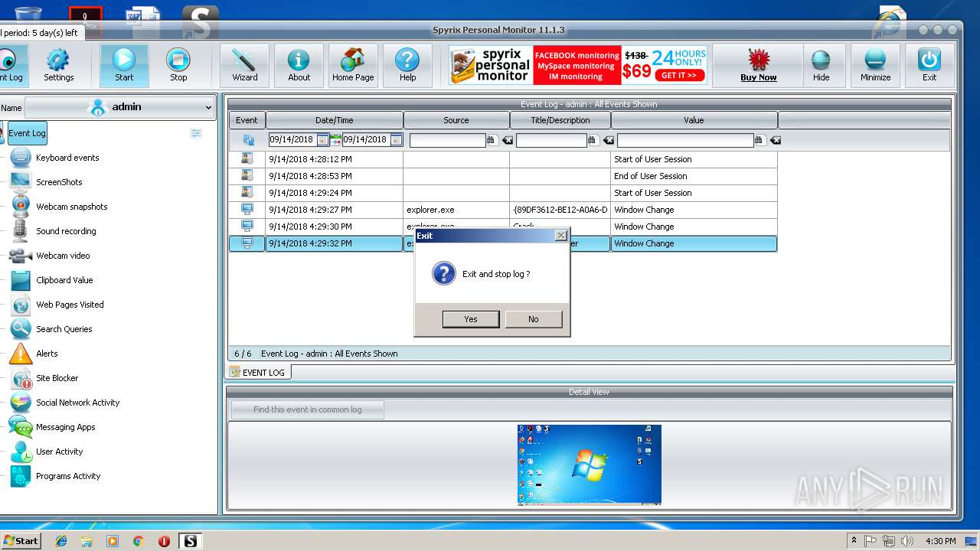The height and width of the screenshot is (551, 980).
Task: Click the Exit power button
Action: (929, 66)
